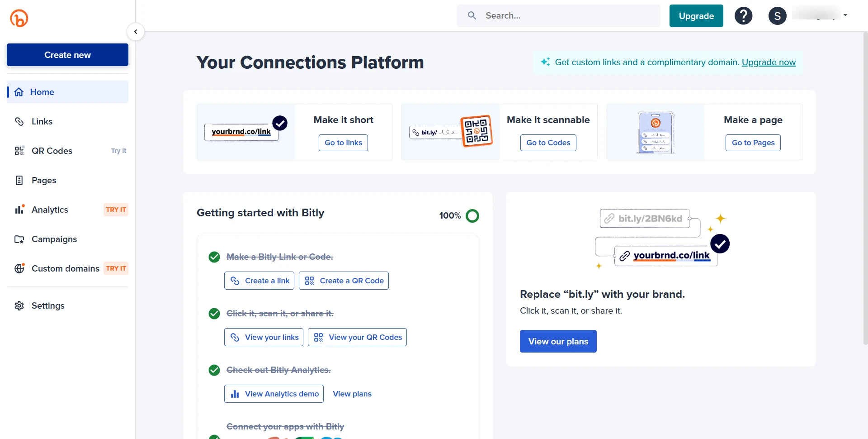Open the account dropdown arrow
This screenshot has width=868, height=439.
(846, 14)
